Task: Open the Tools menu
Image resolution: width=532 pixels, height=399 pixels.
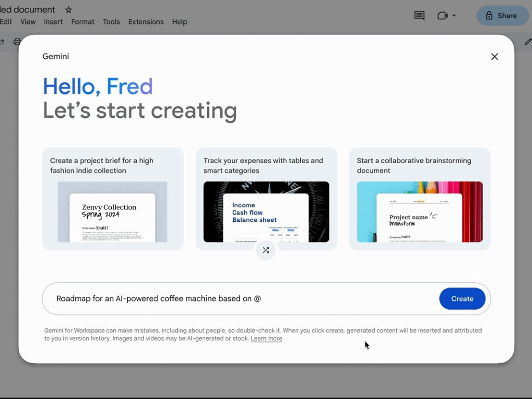Action: click(111, 22)
